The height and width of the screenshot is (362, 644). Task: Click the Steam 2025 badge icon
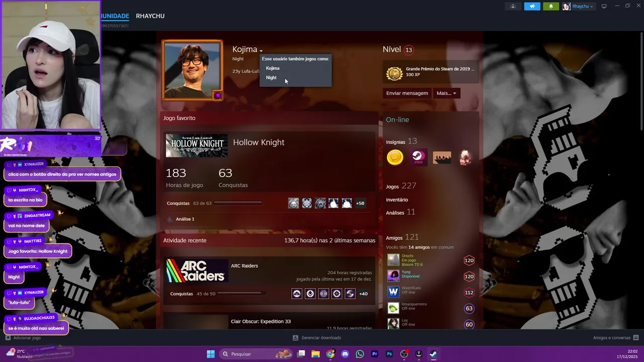418,157
